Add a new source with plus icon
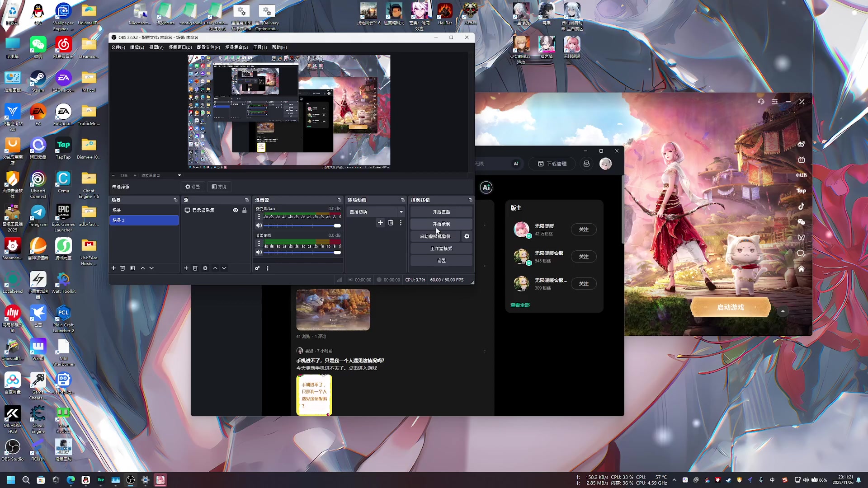This screenshot has height=488, width=868. [x=186, y=268]
